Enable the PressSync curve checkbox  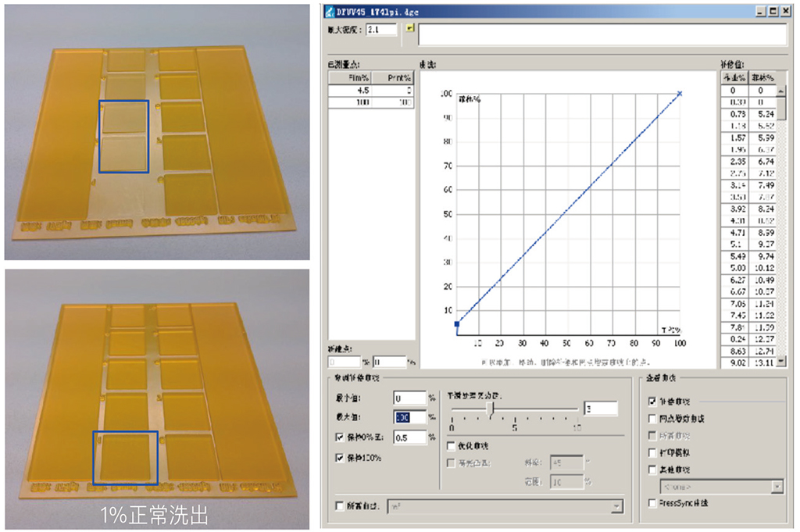point(652,504)
